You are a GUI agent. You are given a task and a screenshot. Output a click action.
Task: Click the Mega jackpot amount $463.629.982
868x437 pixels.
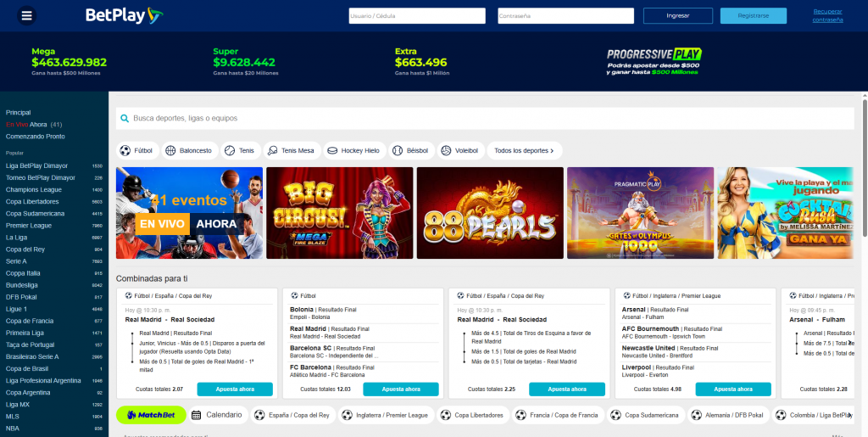(70, 63)
